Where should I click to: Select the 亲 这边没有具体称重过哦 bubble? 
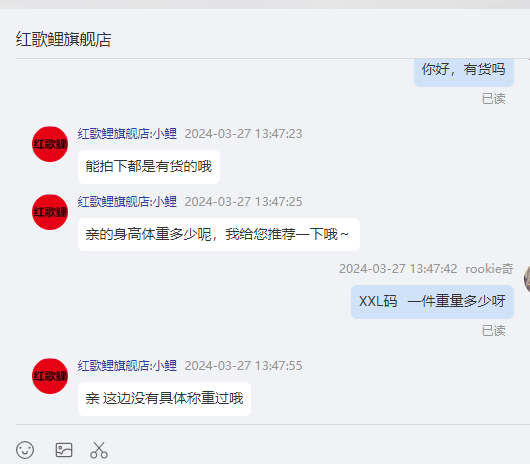coord(164,398)
